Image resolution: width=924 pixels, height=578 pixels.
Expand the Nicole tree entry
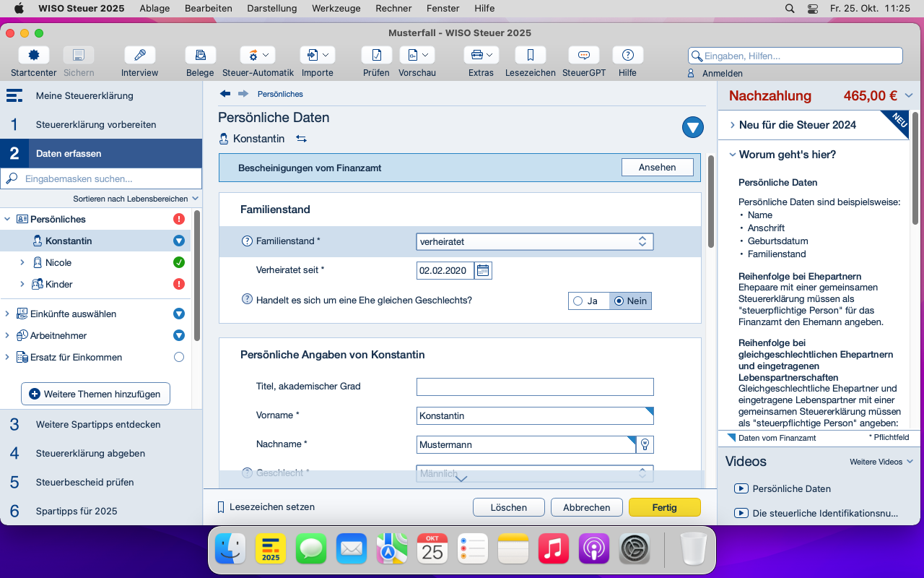pos(22,263)
